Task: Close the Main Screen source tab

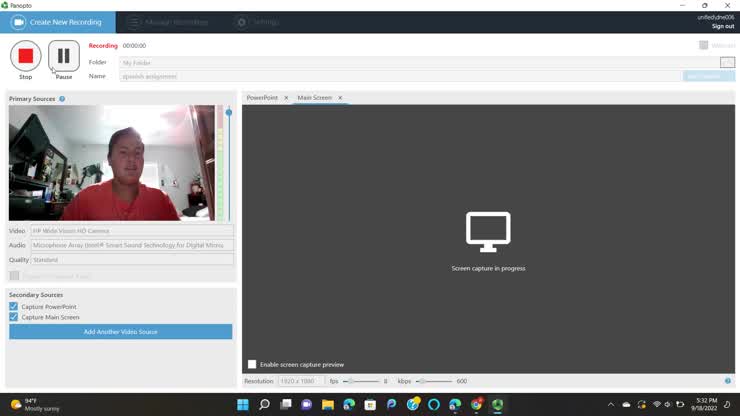Action: pos(340,98)
